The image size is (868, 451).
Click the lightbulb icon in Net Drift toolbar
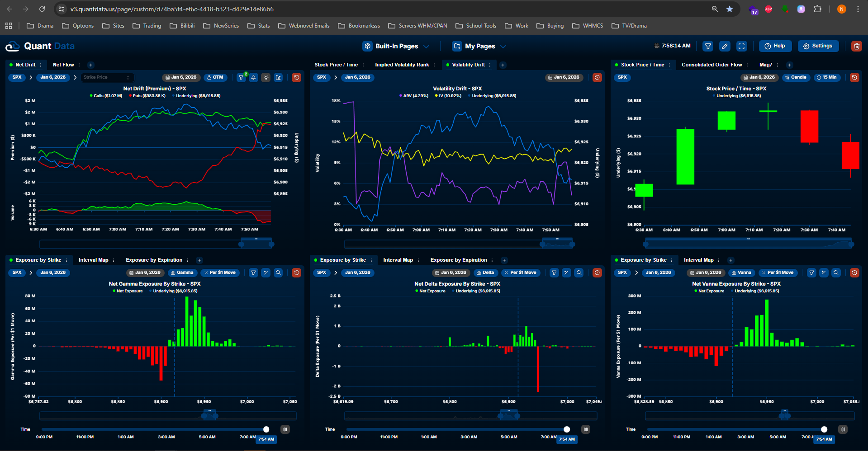coord(266,77)
